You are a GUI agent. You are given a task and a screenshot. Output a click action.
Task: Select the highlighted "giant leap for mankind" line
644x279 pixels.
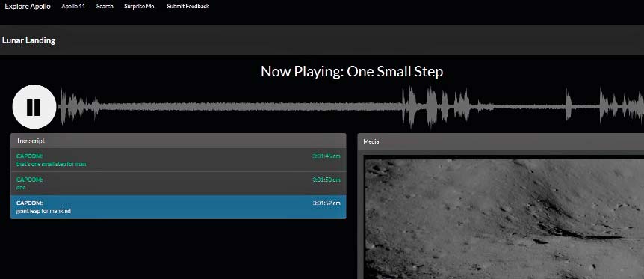point(179,207)
